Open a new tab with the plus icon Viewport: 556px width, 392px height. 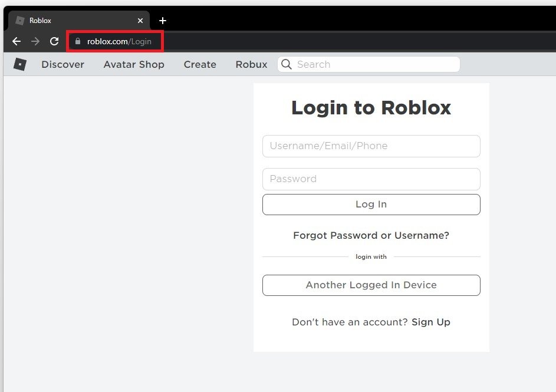pos(163,21)
